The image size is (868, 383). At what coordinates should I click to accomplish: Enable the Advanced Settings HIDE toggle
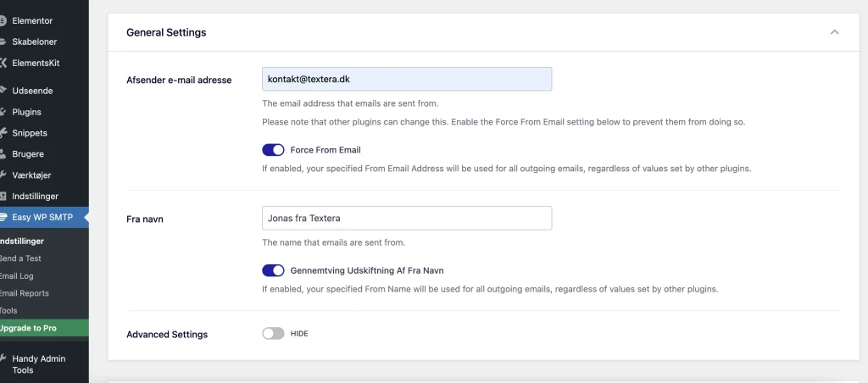(273, 334)
